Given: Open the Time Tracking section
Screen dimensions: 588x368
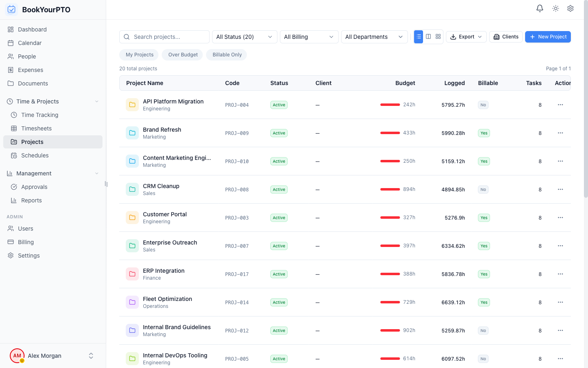Looking at the screenshot, I should pos(40,115).
